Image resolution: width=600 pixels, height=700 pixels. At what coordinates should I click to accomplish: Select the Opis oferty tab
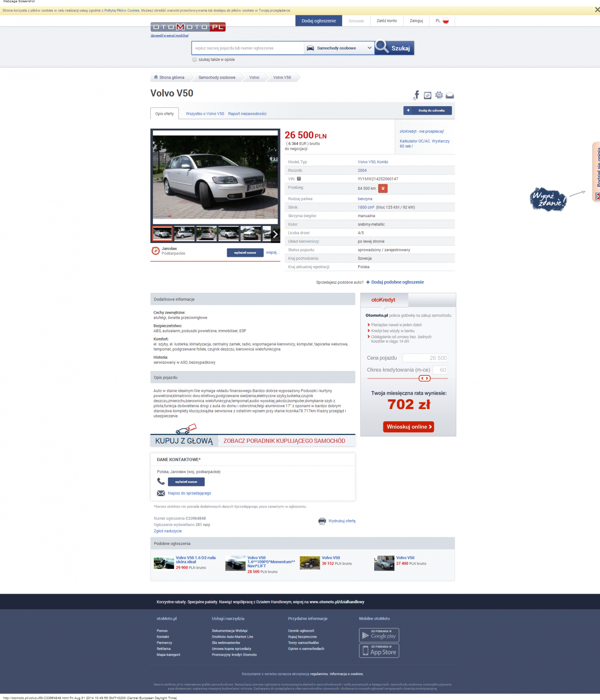click(x=165, y=114)
